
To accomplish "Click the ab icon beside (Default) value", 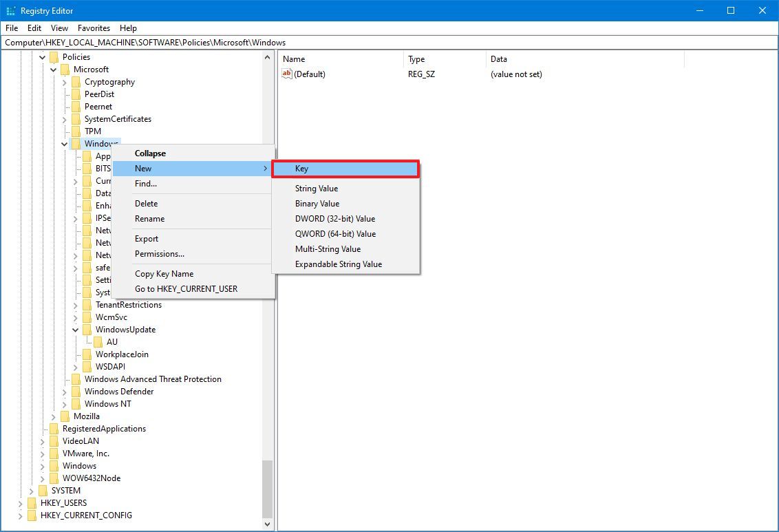I will pyautogui.click(x=286, y=74).
